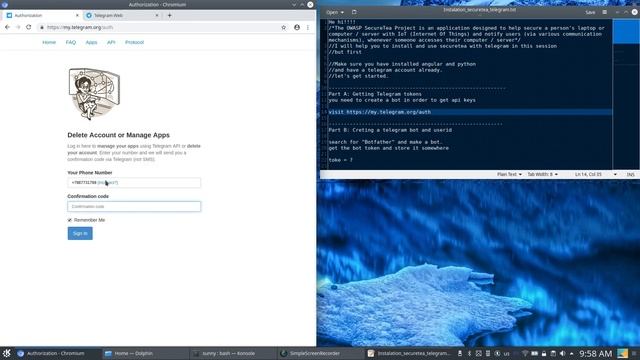This screenshot has height=360, width=640.
Task: Switch to Home — Dolphin taskbar entry
Action: 144,353
